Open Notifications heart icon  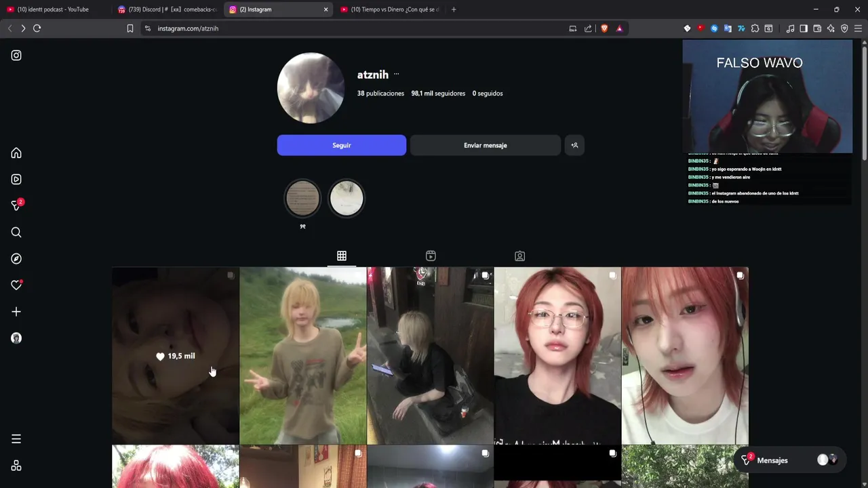tap(16, 285)
